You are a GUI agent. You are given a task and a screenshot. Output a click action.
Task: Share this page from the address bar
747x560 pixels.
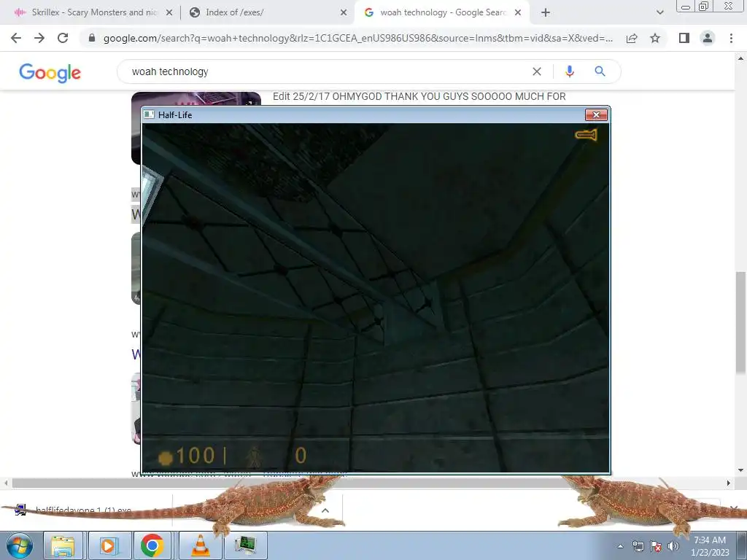[x=632, y=38]
